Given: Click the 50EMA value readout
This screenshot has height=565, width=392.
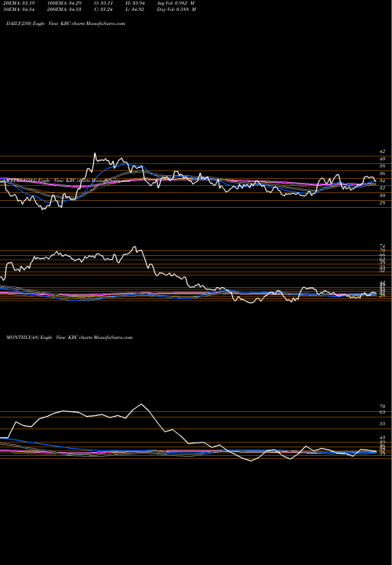Looking at the screenshot, I should pos(17,9).
